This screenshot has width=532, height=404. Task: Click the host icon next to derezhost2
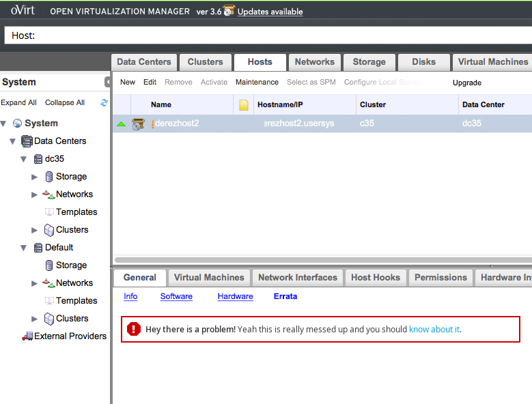138,124
